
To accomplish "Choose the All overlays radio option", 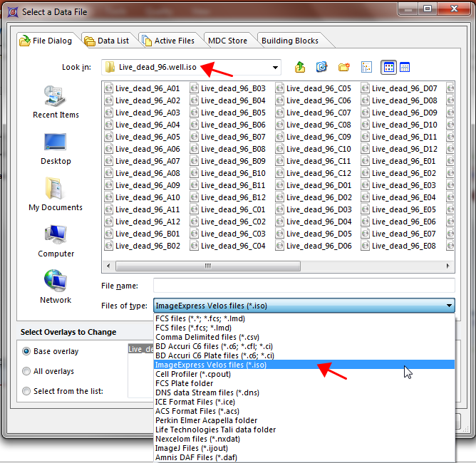I will pyautogui.click(x=27, y=371).
